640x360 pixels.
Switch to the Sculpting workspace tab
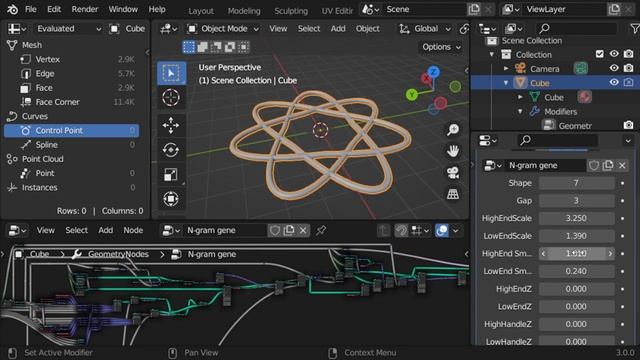click(291, 11)
